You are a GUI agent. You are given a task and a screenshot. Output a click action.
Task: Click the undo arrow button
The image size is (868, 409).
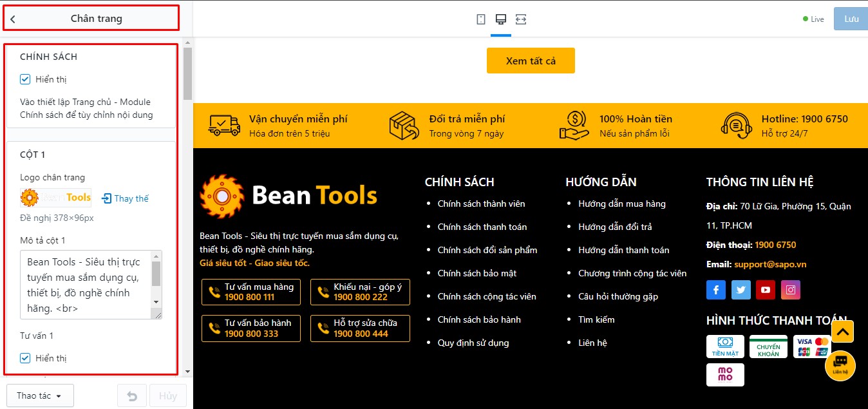[132, 396]
